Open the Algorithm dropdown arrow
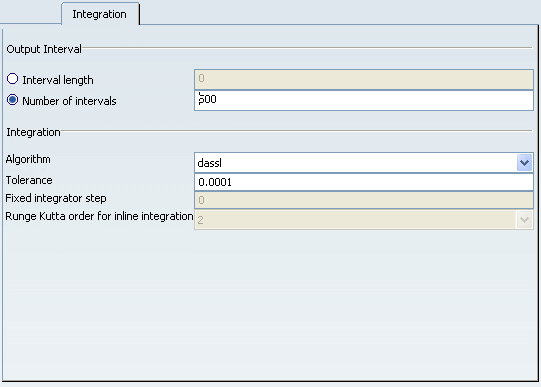 coord(524,162)
